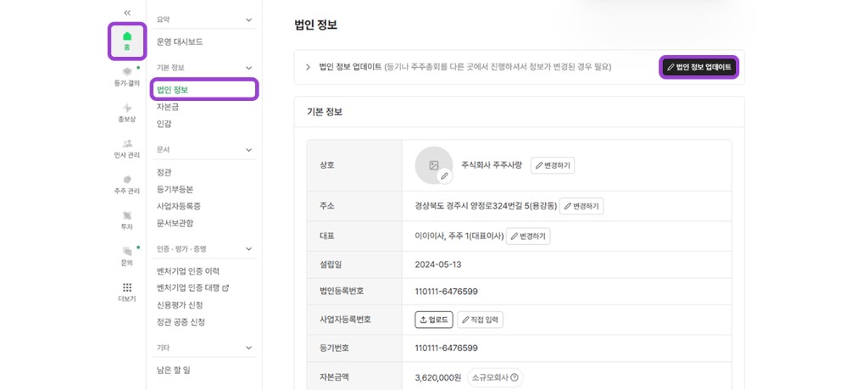Click the 기본 정보 card heading

325,111
